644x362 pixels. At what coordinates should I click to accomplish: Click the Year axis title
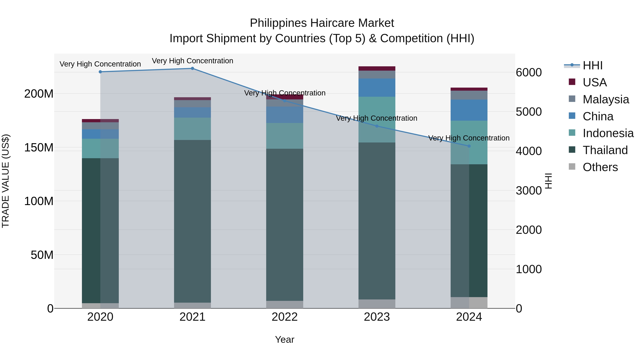point(284,340)
